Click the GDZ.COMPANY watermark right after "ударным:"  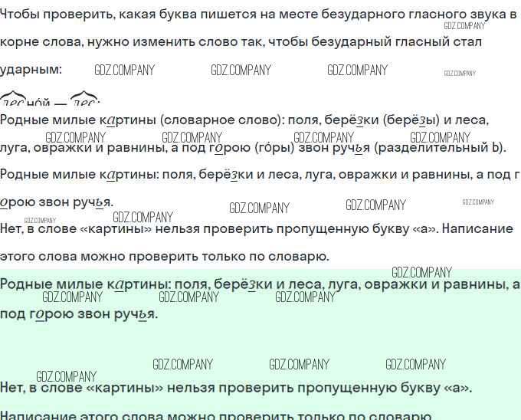tap(124, 71)
